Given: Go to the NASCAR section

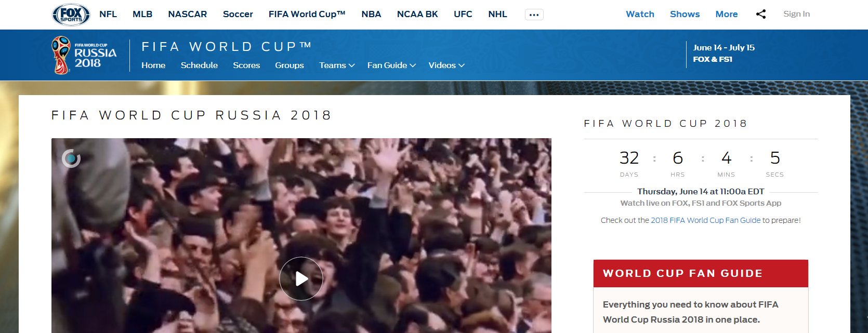Looking at the screenshot, I should [188, 14].
